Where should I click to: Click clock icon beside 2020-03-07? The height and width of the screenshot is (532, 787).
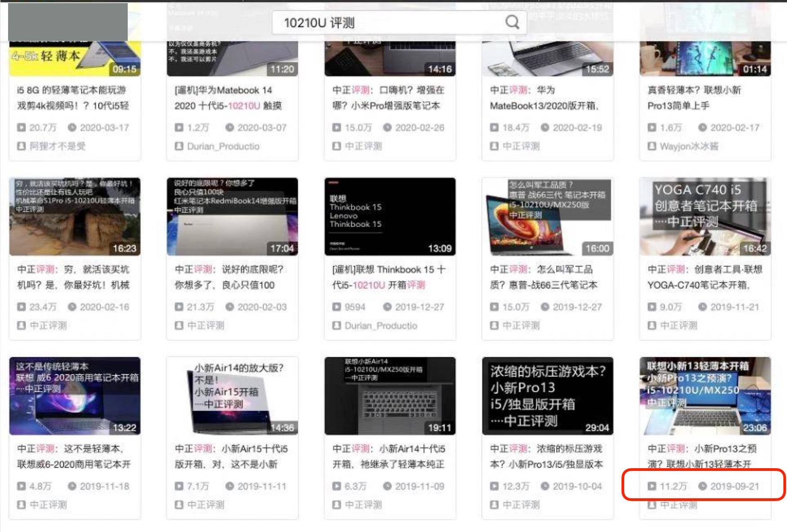pos(229,128)
